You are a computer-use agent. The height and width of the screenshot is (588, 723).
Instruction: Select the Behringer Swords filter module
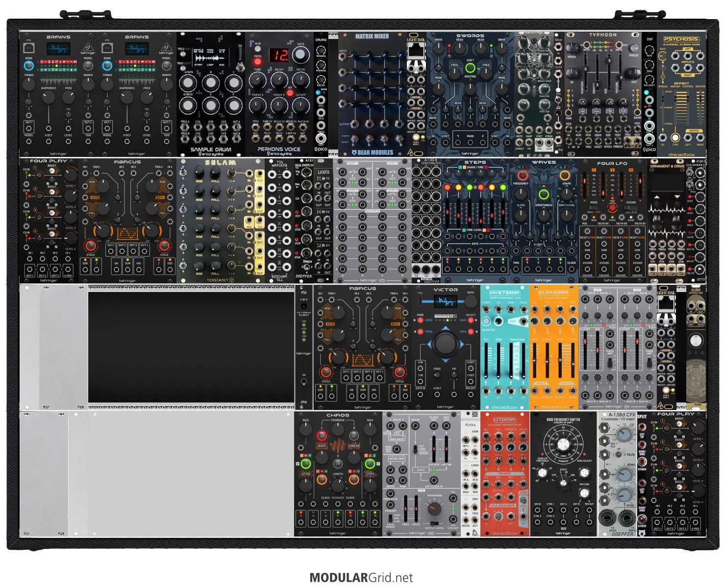click(471, 94)
